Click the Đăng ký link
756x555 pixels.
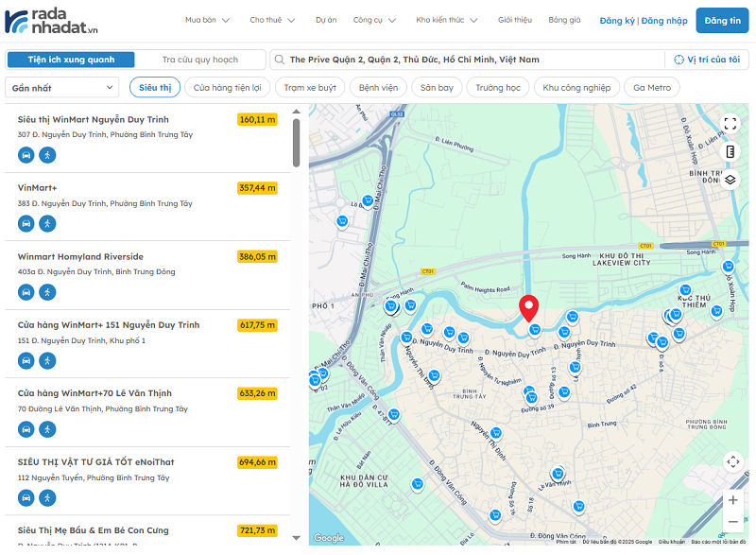click(x=617, y=21)
